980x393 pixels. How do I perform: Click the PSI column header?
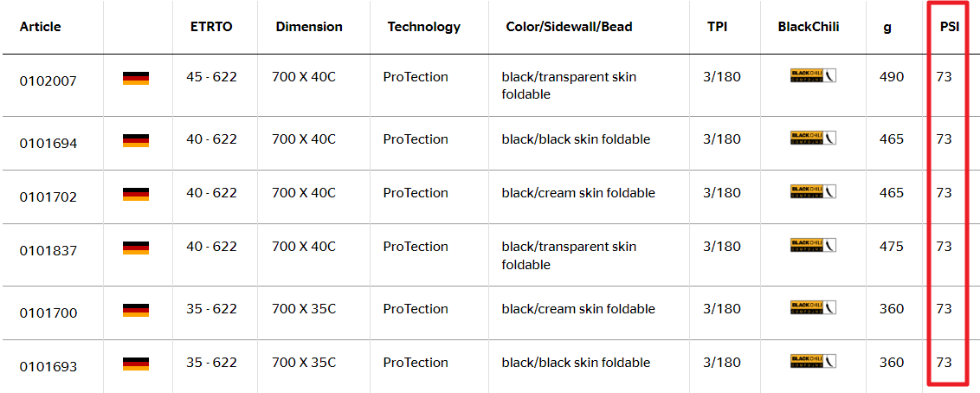pos(950,27)
